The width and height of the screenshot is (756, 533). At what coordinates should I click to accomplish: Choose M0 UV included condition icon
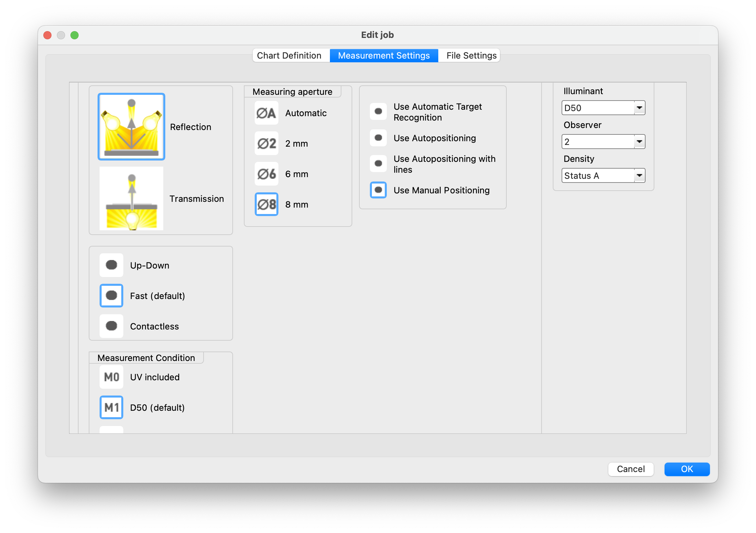[111, 377]
